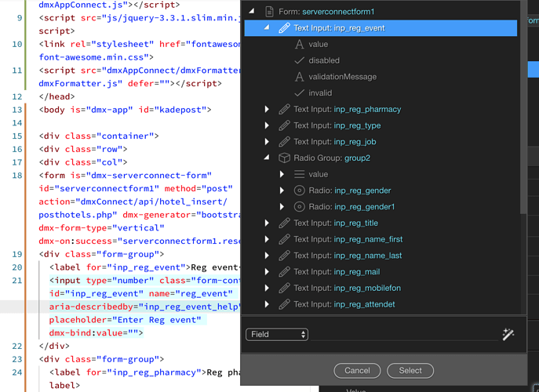Click radio icon beside inp_reg_gender
The image size is (539, 392).
tap(300, 191)
